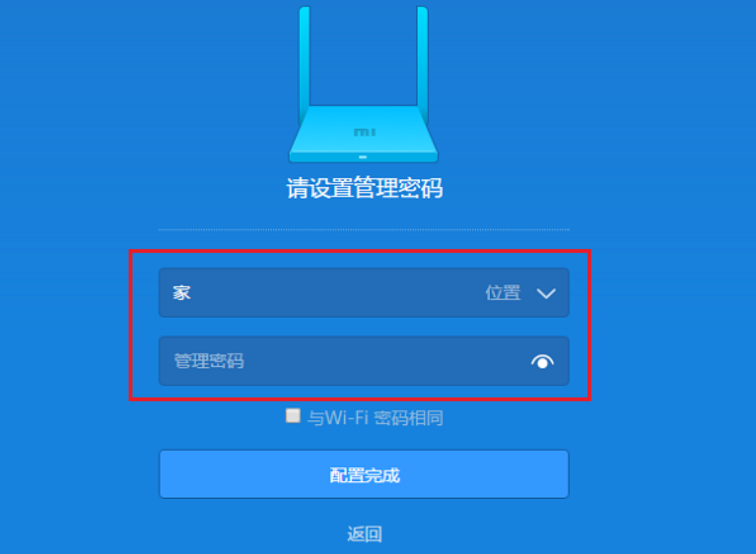Click the dotted divider below the heading
The width and height of the screenshot is (756, 554).
[364, 230]
